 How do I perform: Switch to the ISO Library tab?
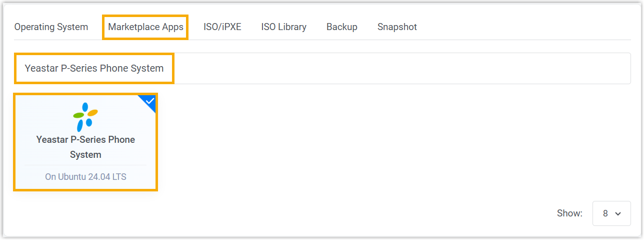coord(283,27)
